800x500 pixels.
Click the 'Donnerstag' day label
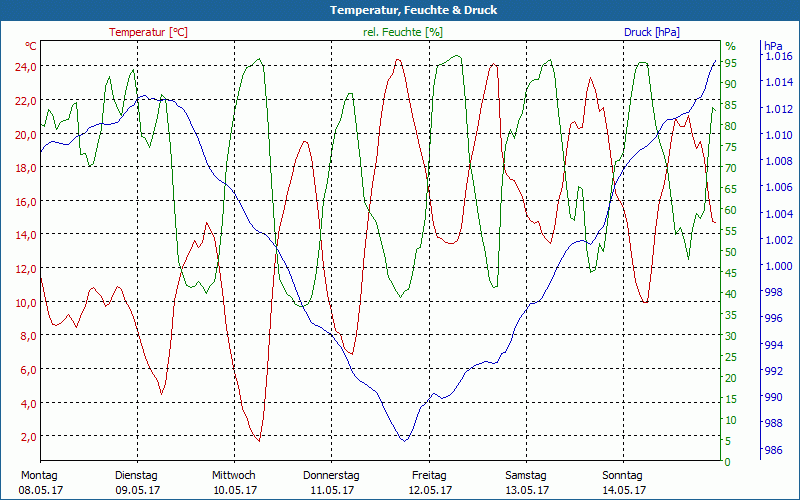click(x=331, y=476)
